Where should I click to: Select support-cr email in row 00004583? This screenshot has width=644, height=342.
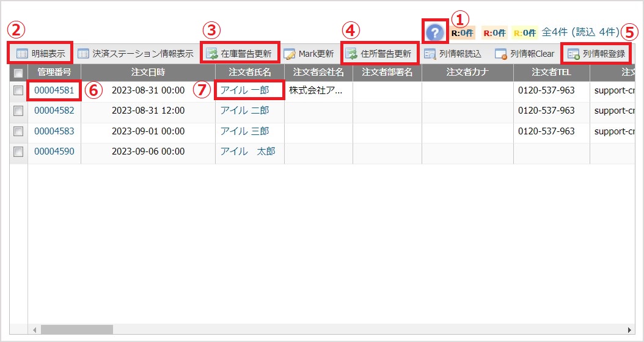tap(615, 131)
